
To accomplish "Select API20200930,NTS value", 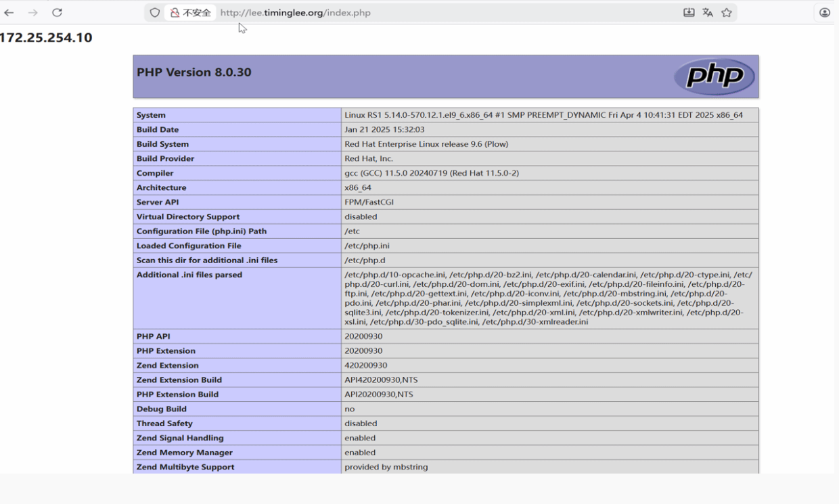I will [x=379, y=394].
